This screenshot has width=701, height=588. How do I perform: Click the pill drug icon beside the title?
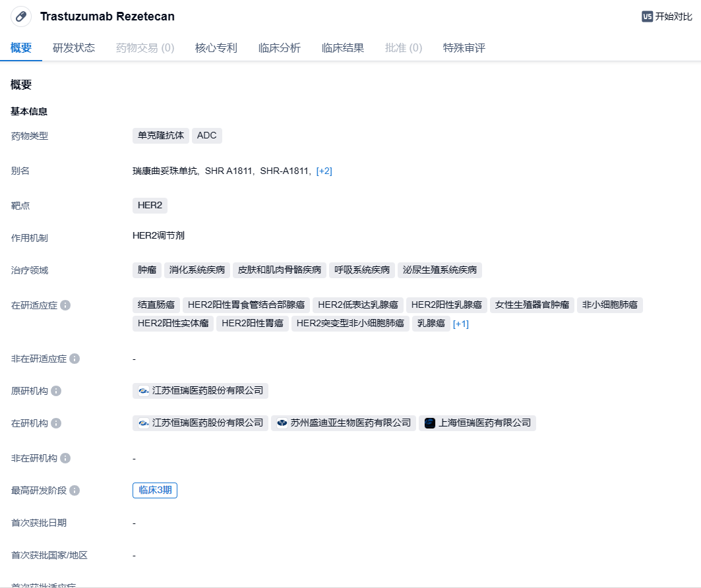pyautogui.click(x=21, y=16)
